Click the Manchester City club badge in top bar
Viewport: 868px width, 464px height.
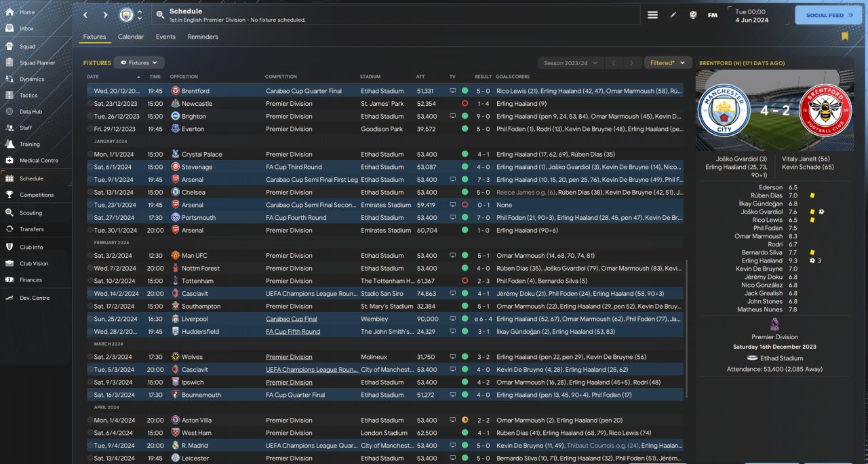tap(126, 15)
